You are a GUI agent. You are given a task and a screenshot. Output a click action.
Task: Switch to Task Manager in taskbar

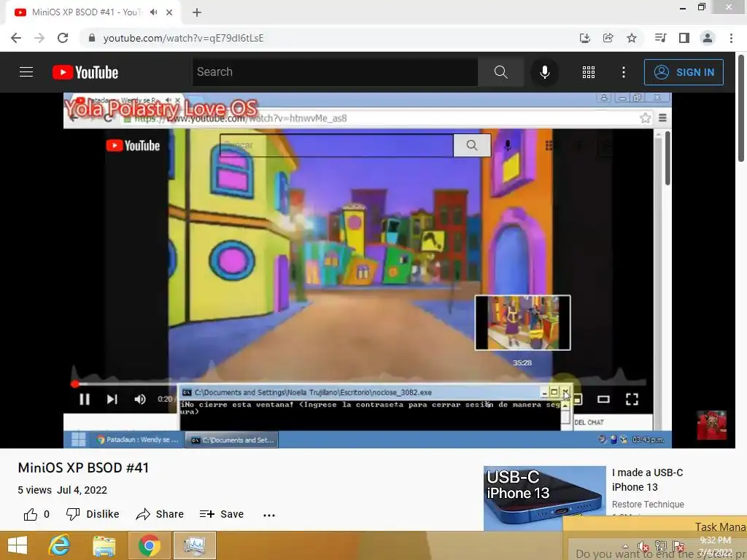click(194, 545)
